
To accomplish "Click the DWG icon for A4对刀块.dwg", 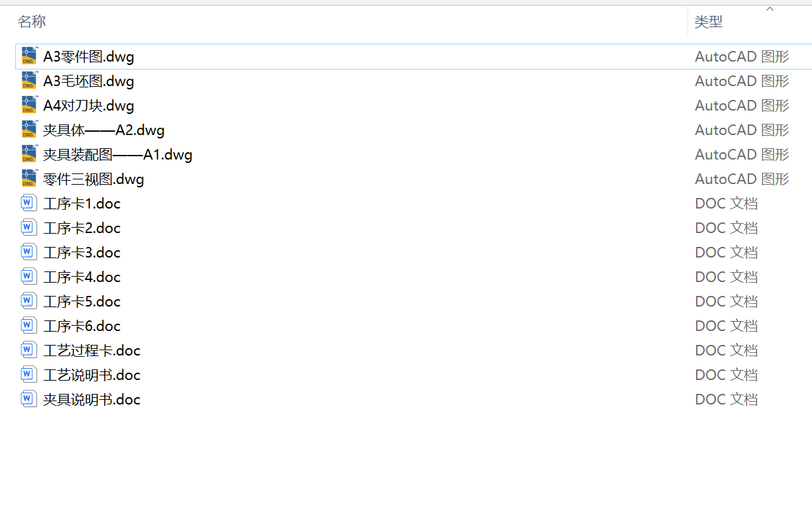I will [x=29, y=105].
